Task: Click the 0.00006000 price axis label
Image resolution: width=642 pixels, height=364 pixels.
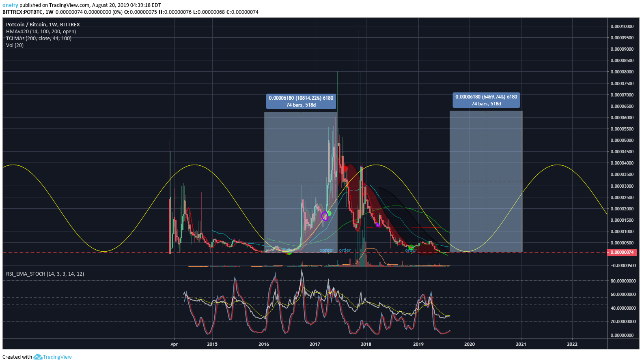Action: point(622,118)
